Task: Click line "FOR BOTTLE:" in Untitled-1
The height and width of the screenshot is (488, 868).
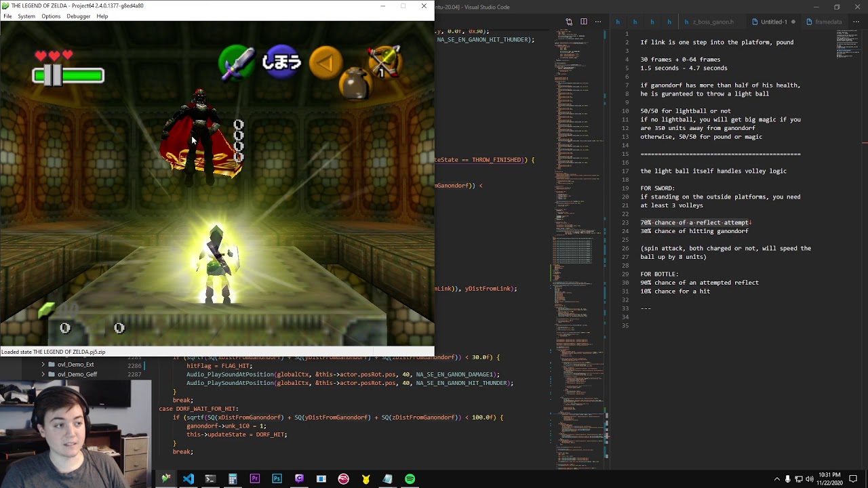Action: 659,274
